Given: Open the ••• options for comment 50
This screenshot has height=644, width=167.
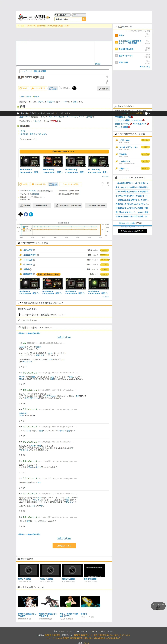Looking at the screenshot, I should 73,442.
